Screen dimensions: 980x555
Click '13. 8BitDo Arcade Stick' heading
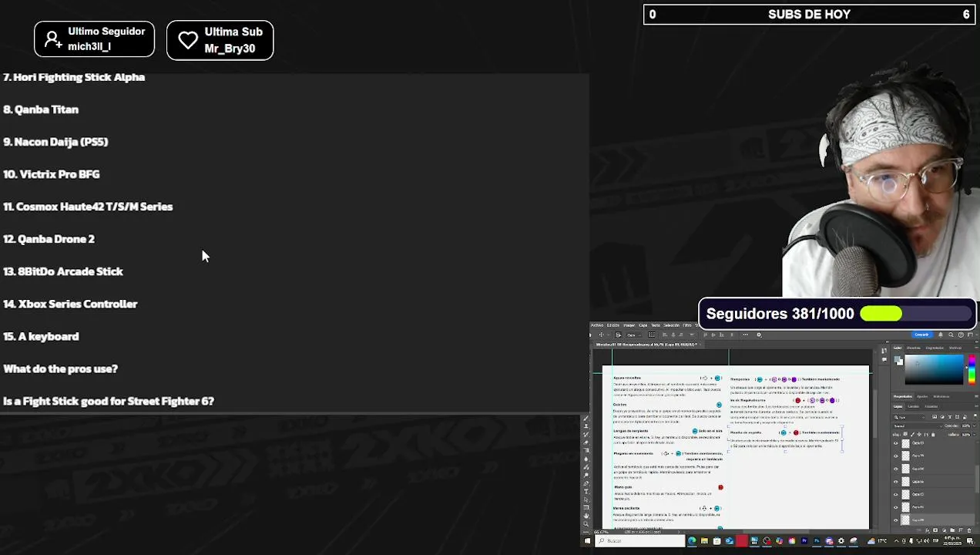(x=63, y=271)
